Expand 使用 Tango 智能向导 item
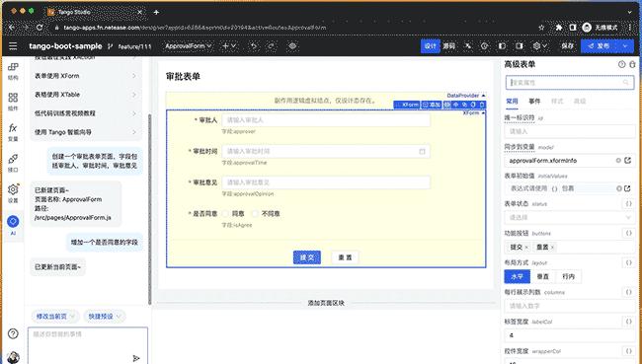 pos(86,132)
